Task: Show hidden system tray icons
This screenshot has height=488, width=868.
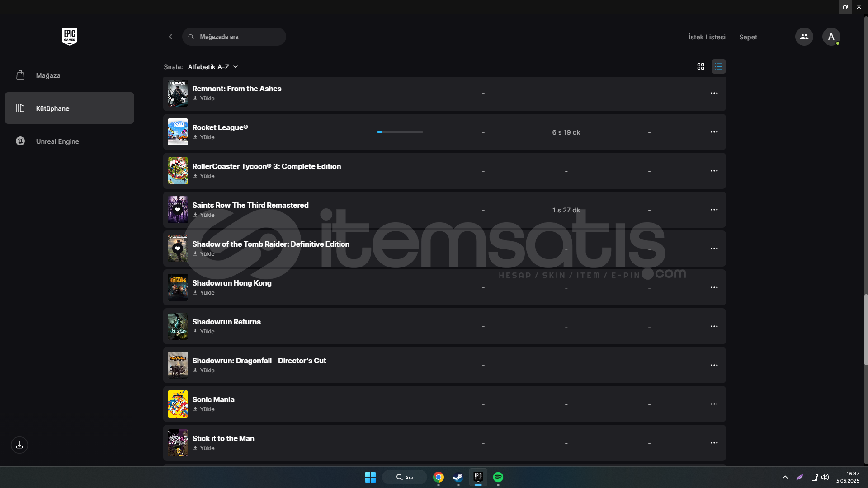Action: pyautogui.click(x=785, y=477)
